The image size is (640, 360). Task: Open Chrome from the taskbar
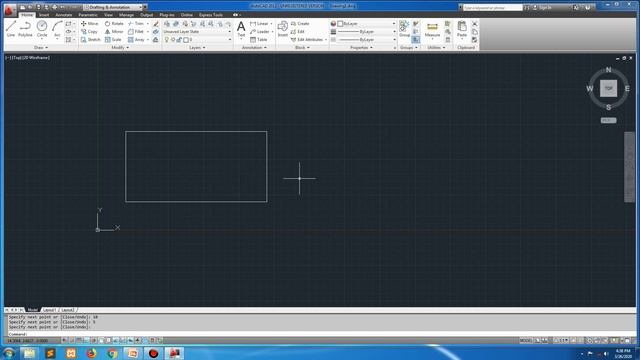click(x=112, y=353)
